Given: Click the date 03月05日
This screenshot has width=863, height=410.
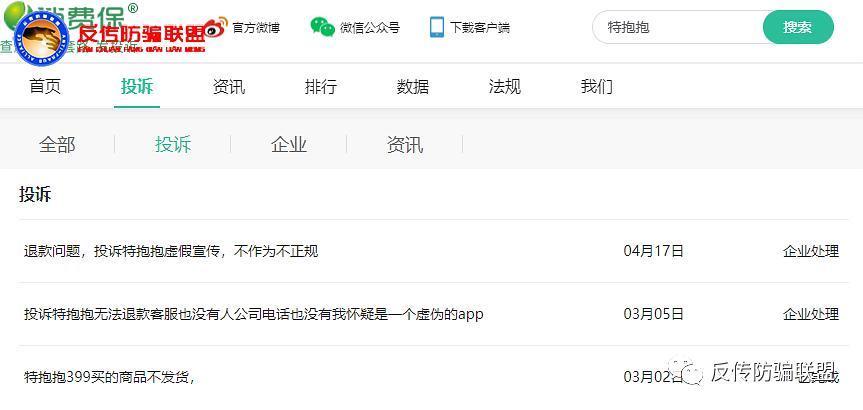Looking at the screenshot, I should click(x=654, y=314).
